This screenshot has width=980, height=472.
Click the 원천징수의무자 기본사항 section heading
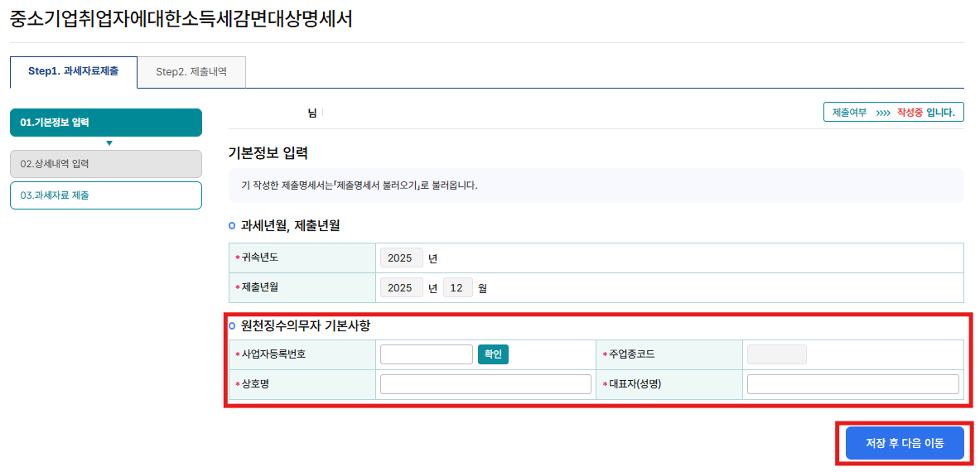tap(305, 325)
